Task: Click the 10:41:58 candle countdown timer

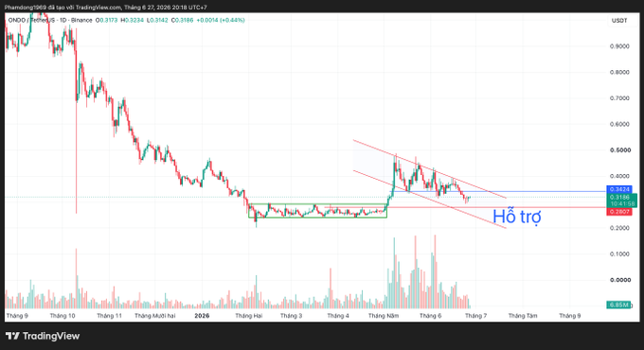Action: [622, 204]
